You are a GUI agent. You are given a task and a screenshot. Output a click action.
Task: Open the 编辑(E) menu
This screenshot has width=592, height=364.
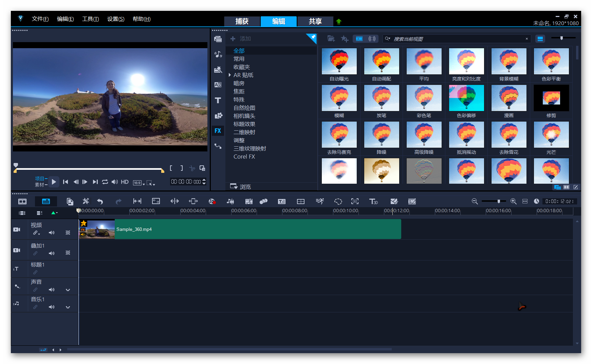(65, 19)
